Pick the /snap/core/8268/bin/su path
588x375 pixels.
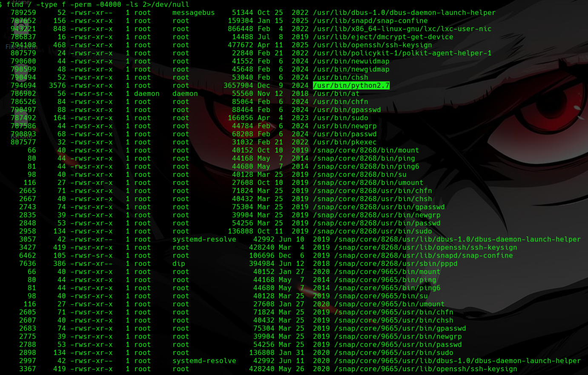[360, 175]
